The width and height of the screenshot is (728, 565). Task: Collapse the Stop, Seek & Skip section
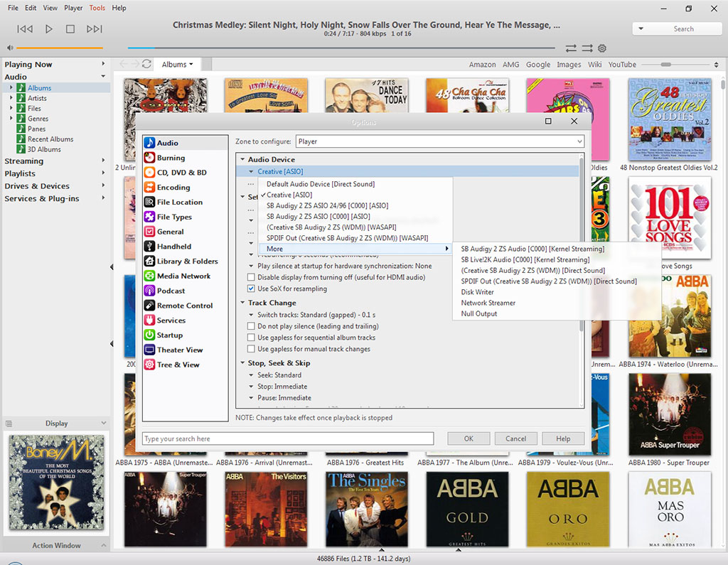pyautogui.click(x=242, y=363)
